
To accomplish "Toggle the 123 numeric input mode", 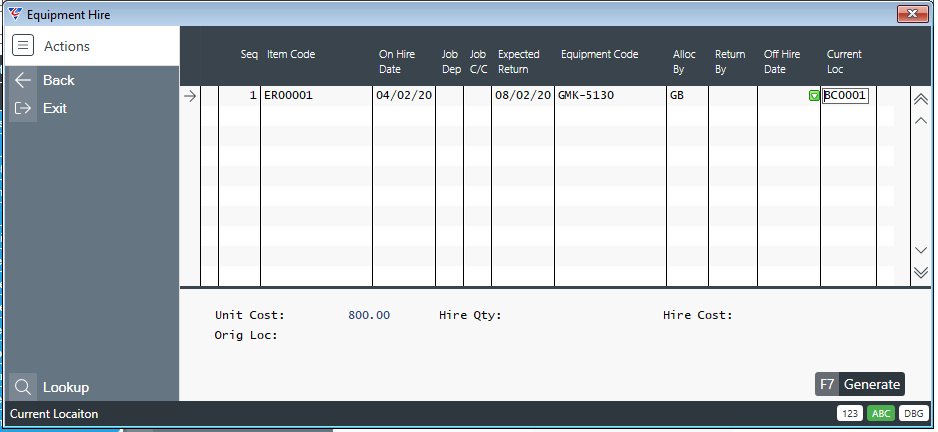I will (x=849, y=414).
